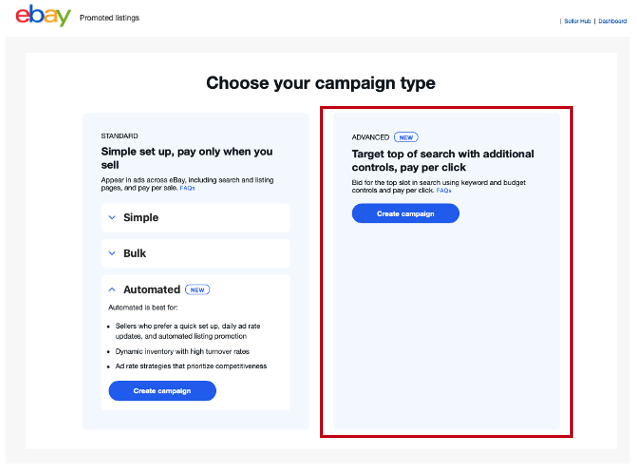Click the ADVANCED label text

click(x=370, y=137)
